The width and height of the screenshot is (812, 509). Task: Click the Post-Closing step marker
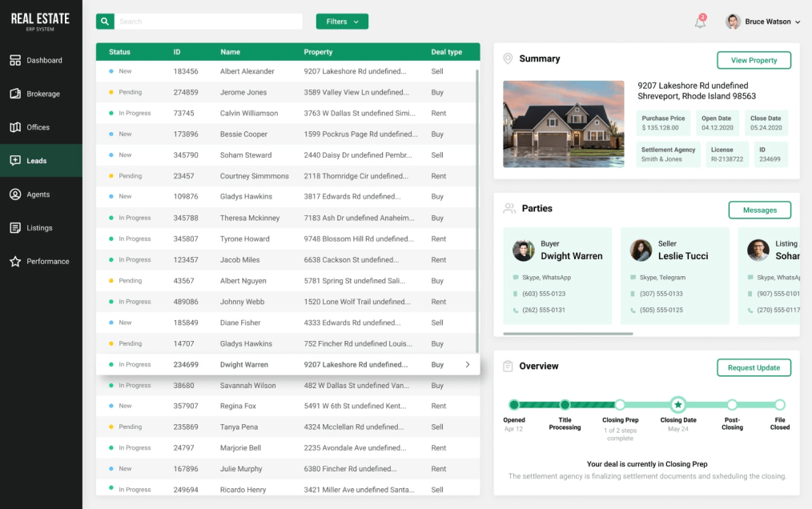coord(732,405)
